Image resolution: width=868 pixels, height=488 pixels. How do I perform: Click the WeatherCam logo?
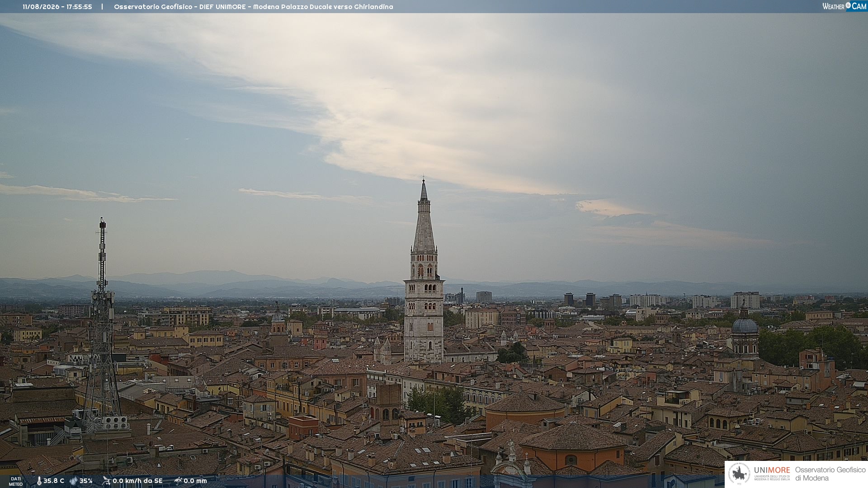pyautogui.click(x=844, y=6)
